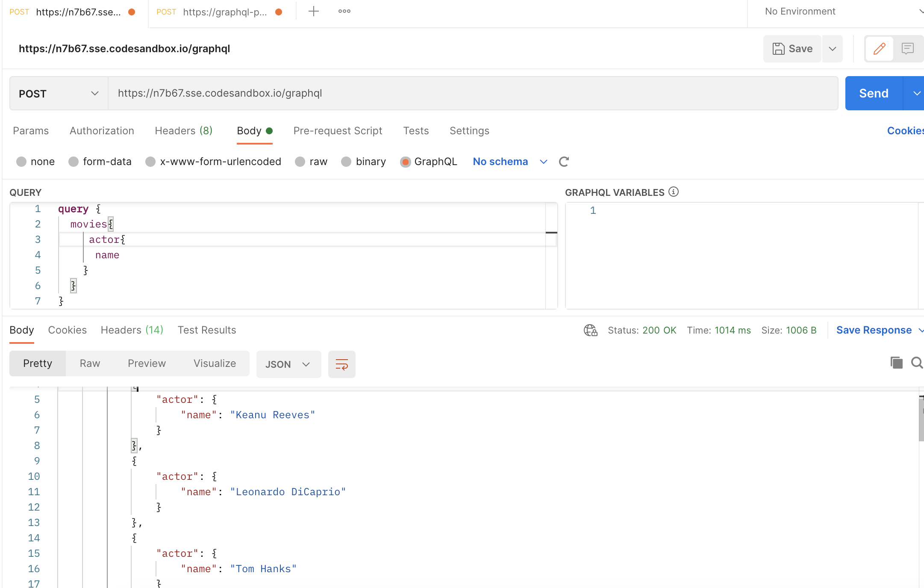Viewport: 924px width, 588px height.
Task: Click the Save Response button
Action: (x=873, y=329)
